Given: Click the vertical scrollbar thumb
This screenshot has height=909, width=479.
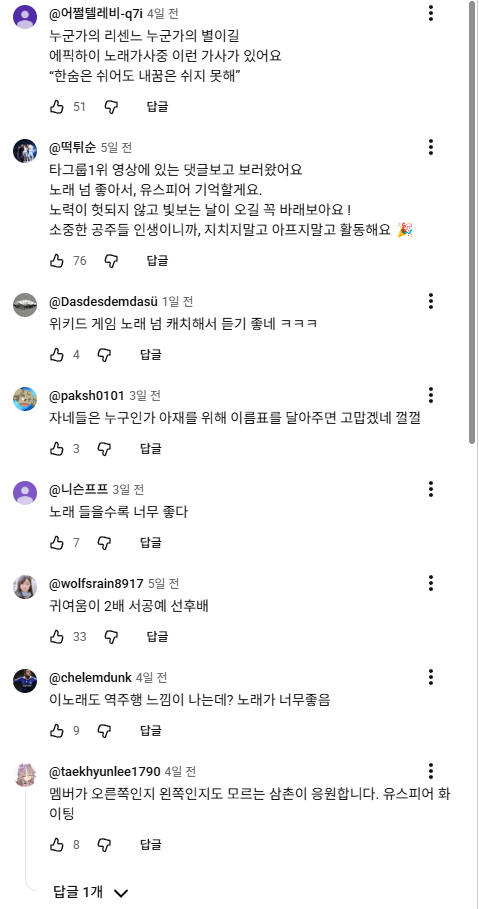Looking at the screenshot, I should [x=472, y=223].
